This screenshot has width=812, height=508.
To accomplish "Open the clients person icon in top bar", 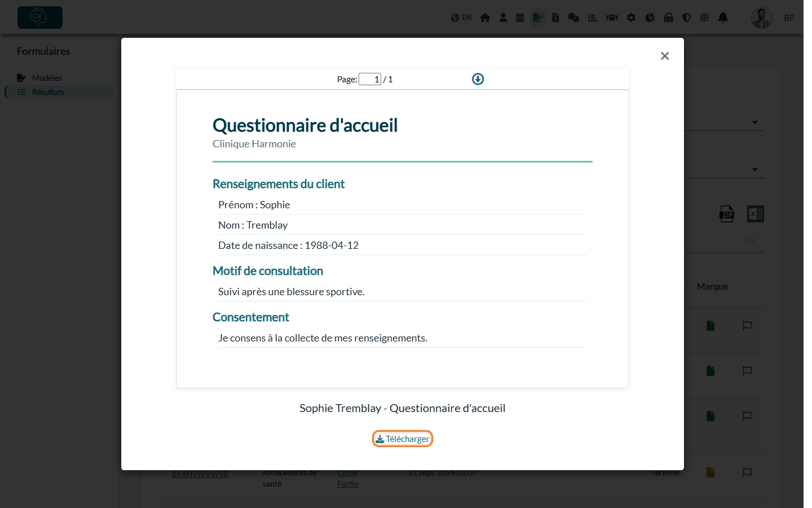I will coord(503,17).
